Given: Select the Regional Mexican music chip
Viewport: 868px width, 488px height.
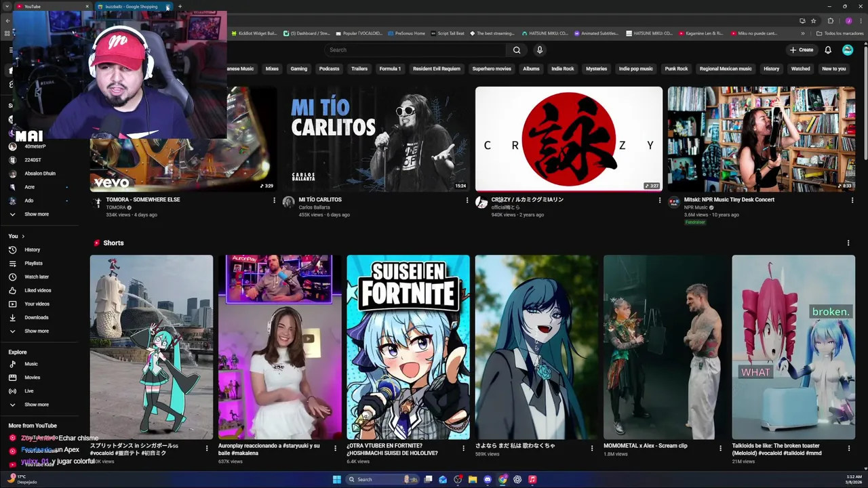Looking at the screenshot, I should coord(726,68).
